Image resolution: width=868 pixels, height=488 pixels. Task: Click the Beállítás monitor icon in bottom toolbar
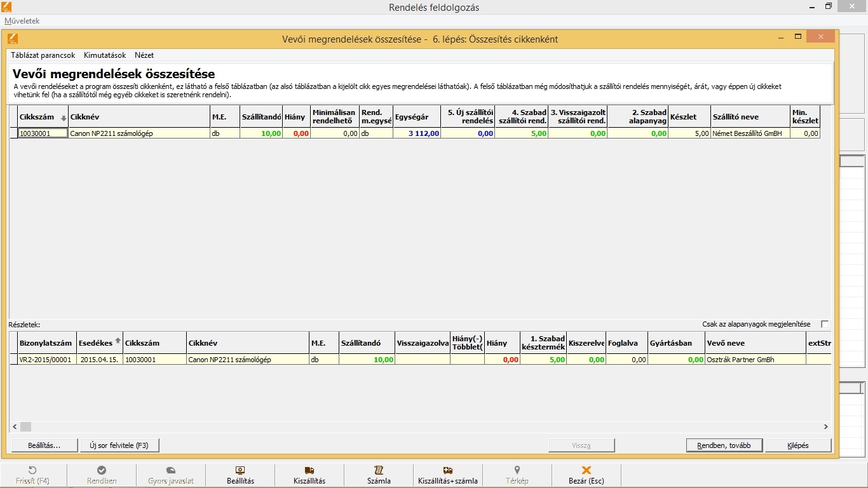pos(240,470)
